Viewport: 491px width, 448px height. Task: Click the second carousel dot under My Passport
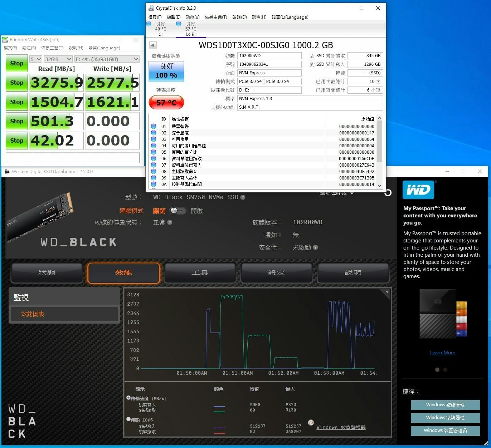tap(445, 370)
